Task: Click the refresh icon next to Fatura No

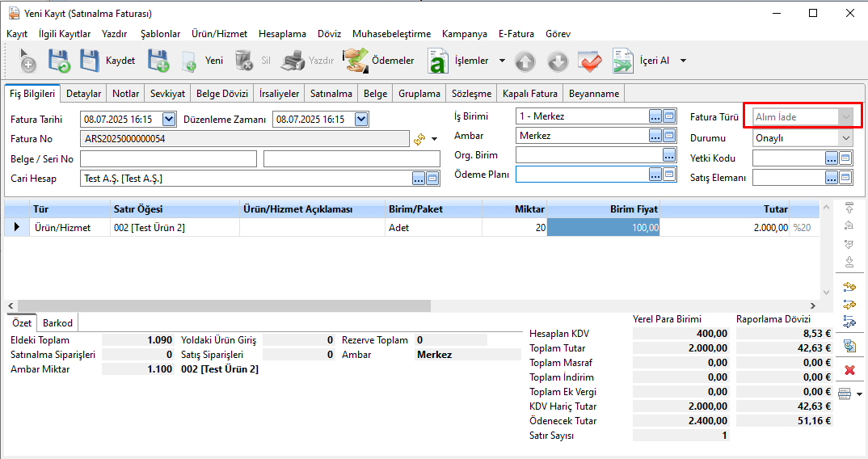Action: pyautogui.click(x=419, y=139)
